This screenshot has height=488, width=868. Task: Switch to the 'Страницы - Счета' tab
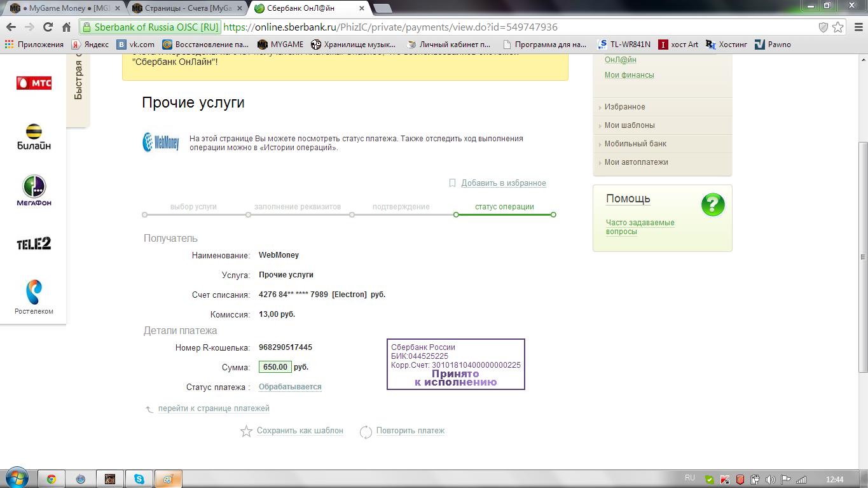click(x=186, y=8)
